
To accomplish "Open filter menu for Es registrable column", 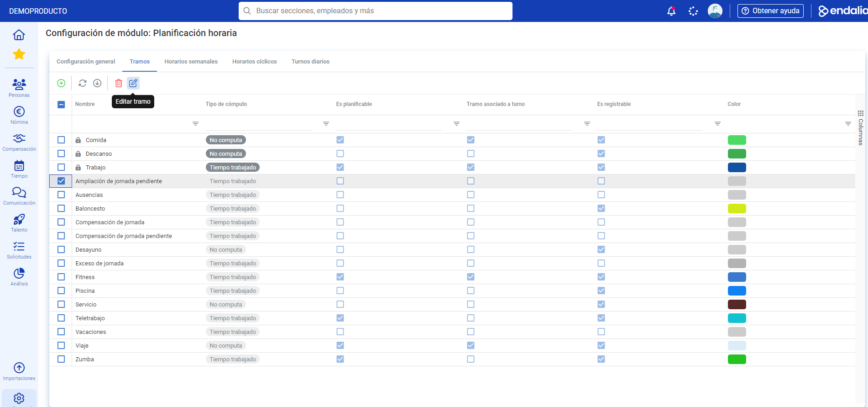I will [717, 124].
